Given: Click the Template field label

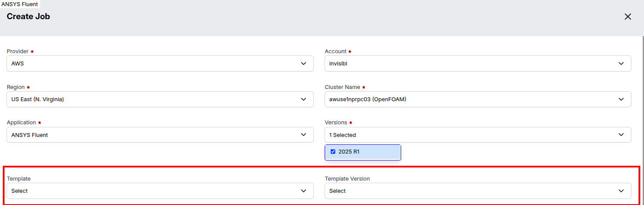Looking at the screenshot, I should coord(19,179).
